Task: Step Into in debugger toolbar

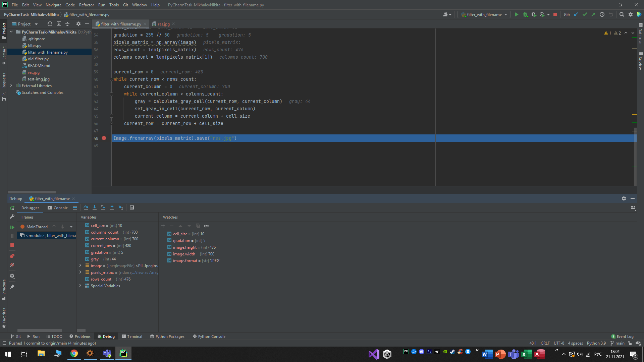Action: 95,207
